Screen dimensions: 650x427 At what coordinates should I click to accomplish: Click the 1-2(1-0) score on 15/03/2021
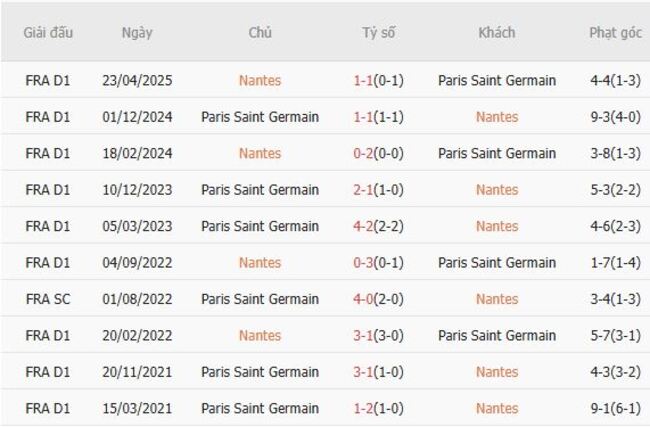tap(378, 408)
